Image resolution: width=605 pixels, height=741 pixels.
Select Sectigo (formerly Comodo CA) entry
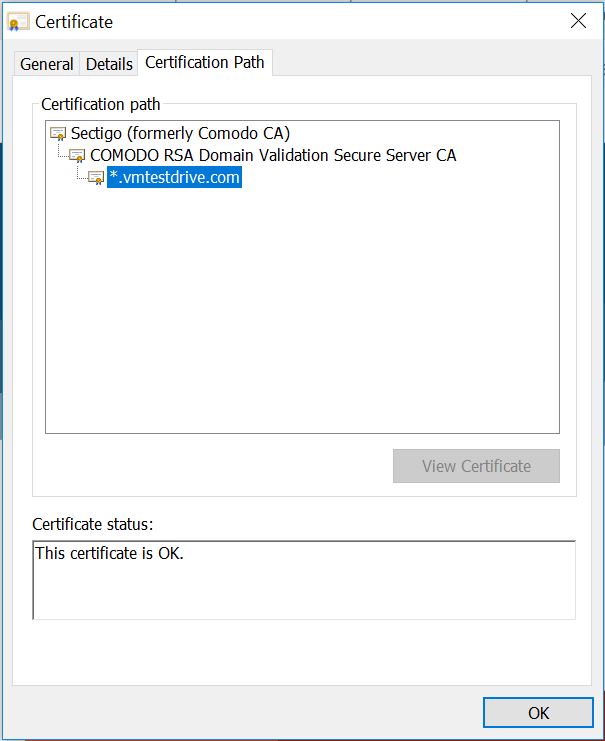(x=180, y=133)
